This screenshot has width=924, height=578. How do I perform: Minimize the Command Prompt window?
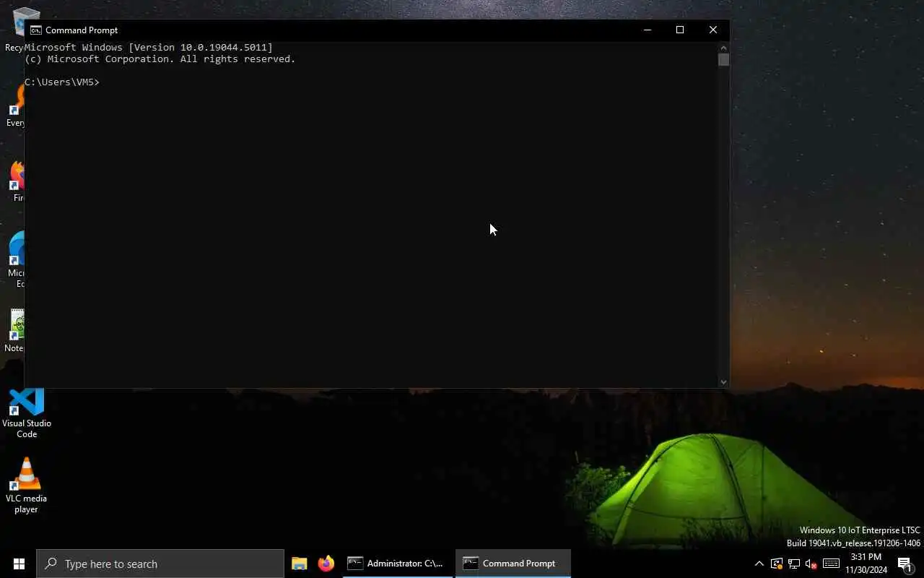pos(648,30)
